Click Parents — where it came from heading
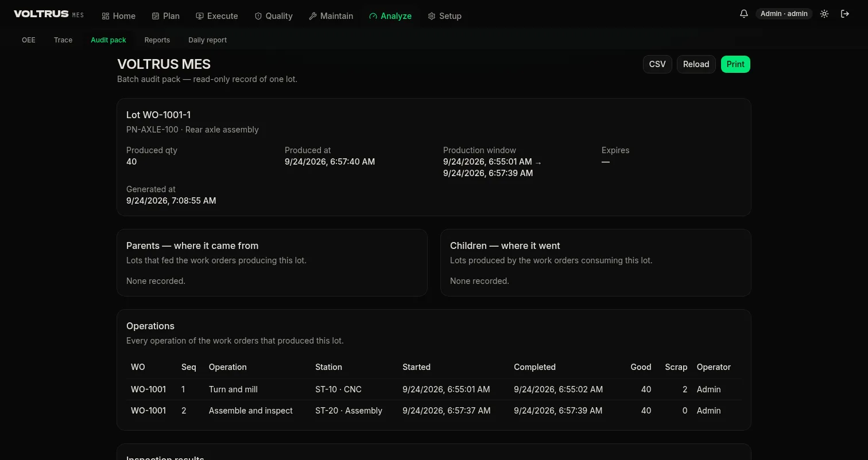 (192, 245)
